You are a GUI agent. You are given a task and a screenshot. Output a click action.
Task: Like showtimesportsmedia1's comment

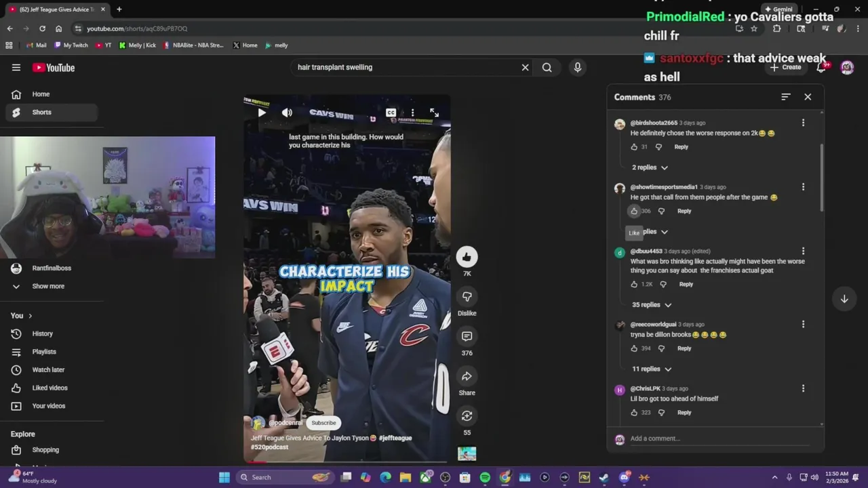634,211
